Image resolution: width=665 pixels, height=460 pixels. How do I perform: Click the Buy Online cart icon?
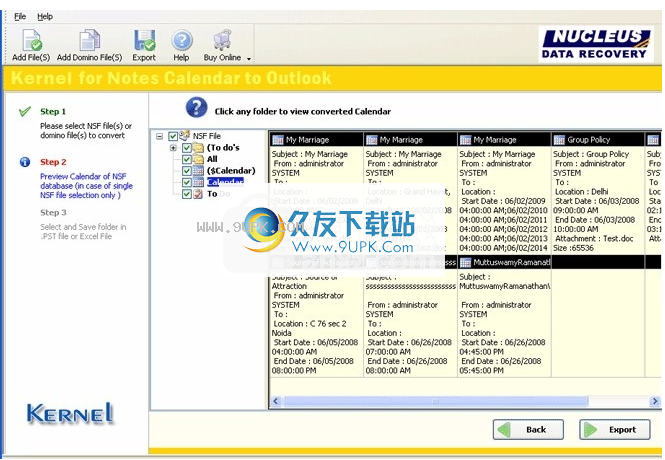pyautogui.click(x=222, y=40)
